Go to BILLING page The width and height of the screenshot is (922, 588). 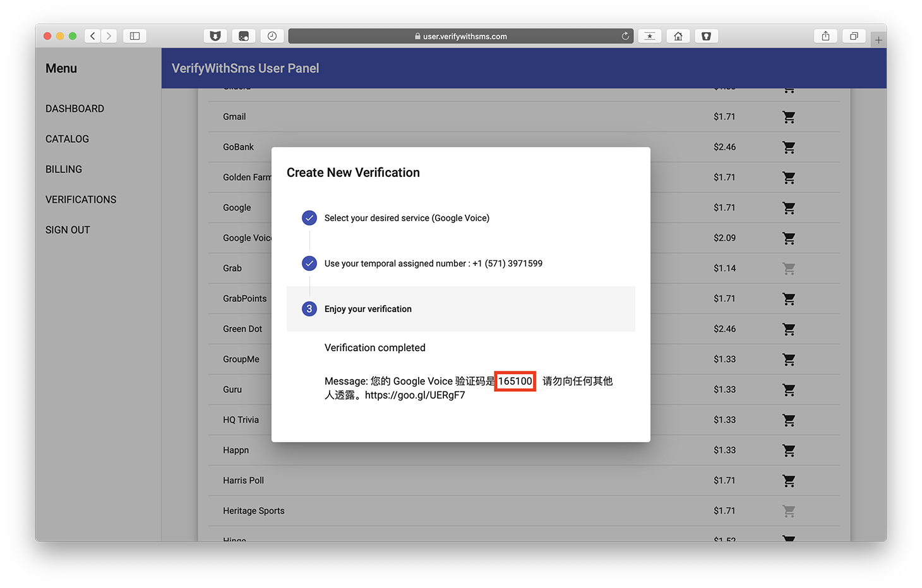(x=64, y=169)
